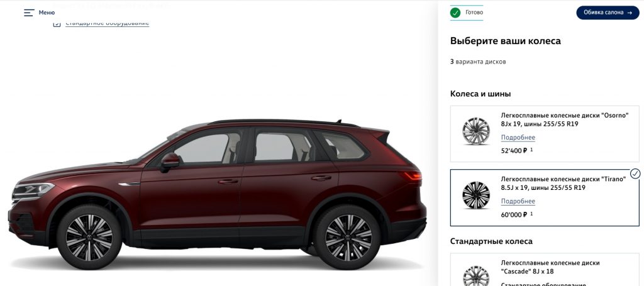Click the car's front wheel in preview
Viewport: 644px width, 286px height.
click(89, 237)
